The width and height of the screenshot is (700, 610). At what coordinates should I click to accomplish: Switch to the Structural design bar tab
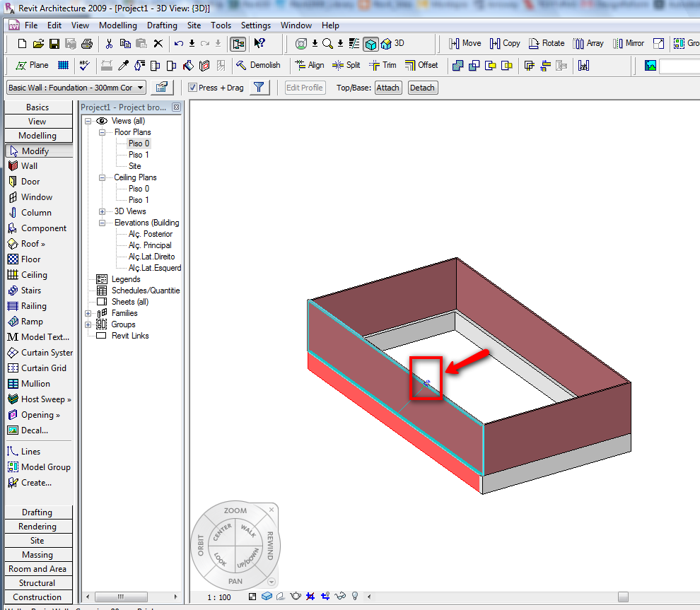[37, 583]
